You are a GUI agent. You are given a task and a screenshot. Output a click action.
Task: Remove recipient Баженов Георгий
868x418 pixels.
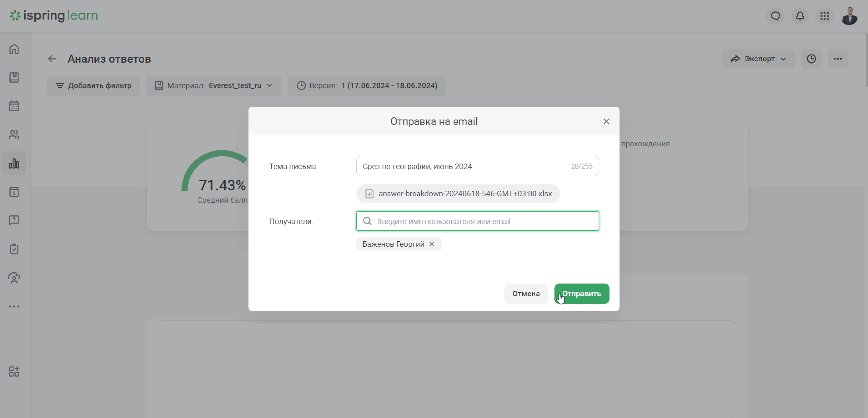click(x=432, y=244)
